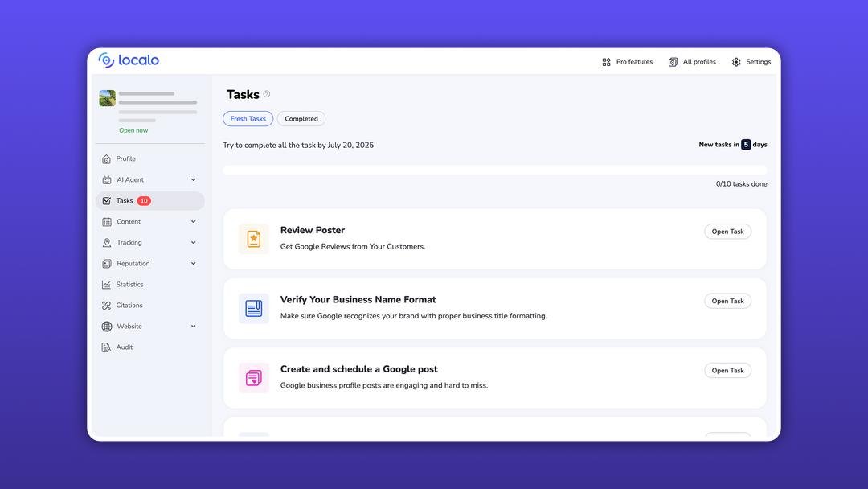
Task: Expand the Content menu chevron
Action: [193, 221]
